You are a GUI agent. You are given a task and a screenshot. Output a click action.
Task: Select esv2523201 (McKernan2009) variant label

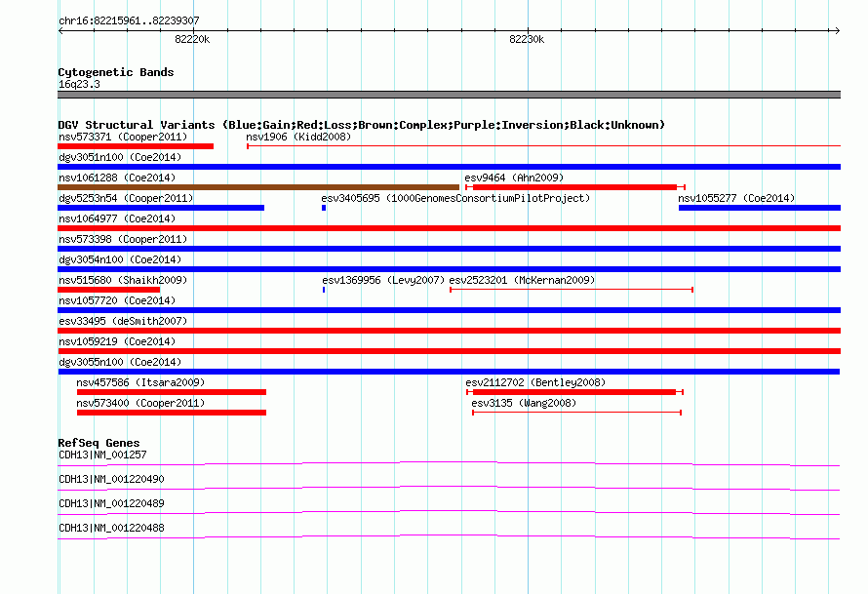pyautogui.click(x=522, y=280)
